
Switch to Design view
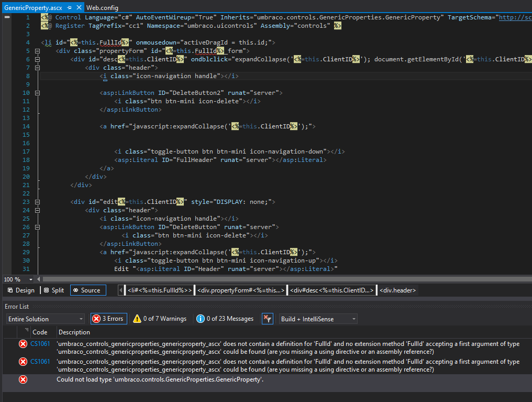tap(21, 290)
